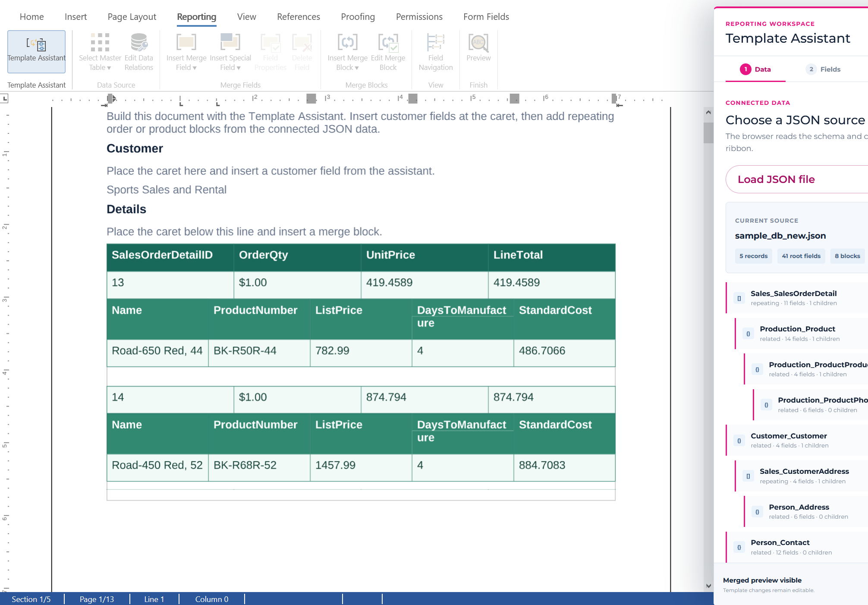Click the Section 1/5 status entry
This screenshot has width=868, height=605.
pyautogui.click(x=31, y=599)
